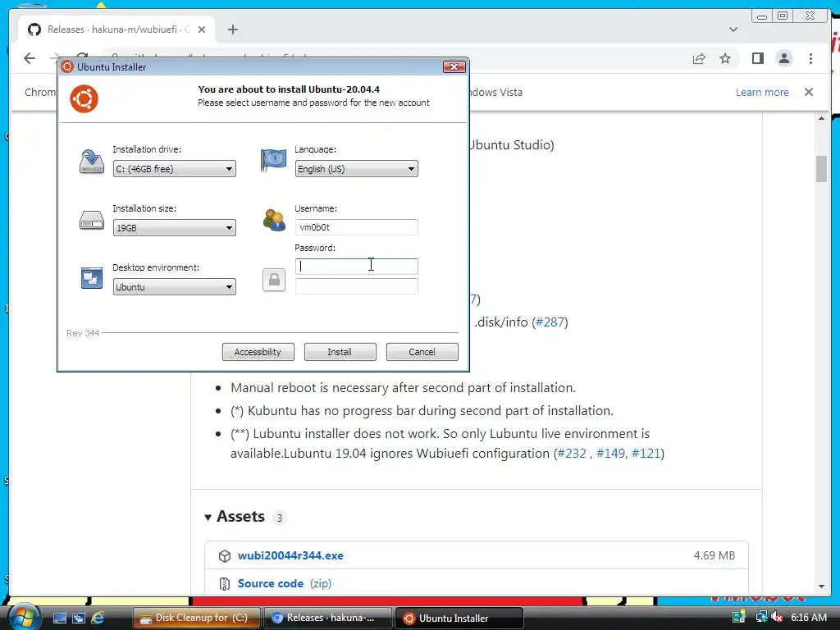Click the 6:16 AM taskbar clock
The image size is (840, 630).
pos(809,617)
